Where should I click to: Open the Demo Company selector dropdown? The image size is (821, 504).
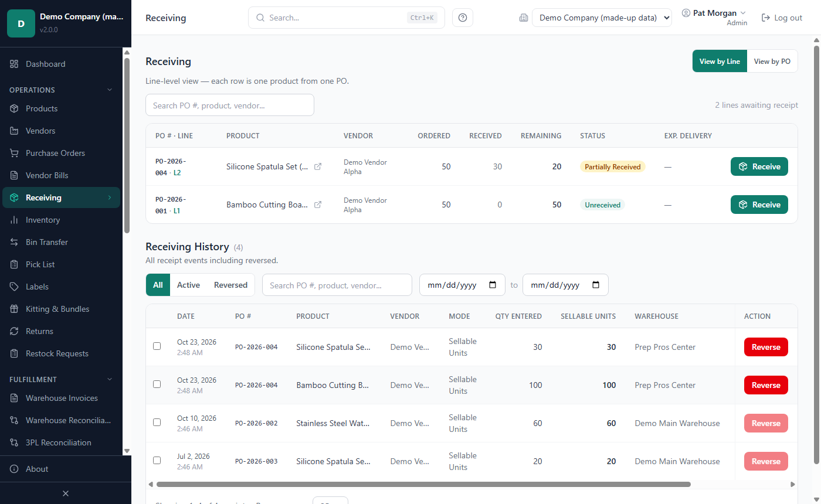click(602, 18)
